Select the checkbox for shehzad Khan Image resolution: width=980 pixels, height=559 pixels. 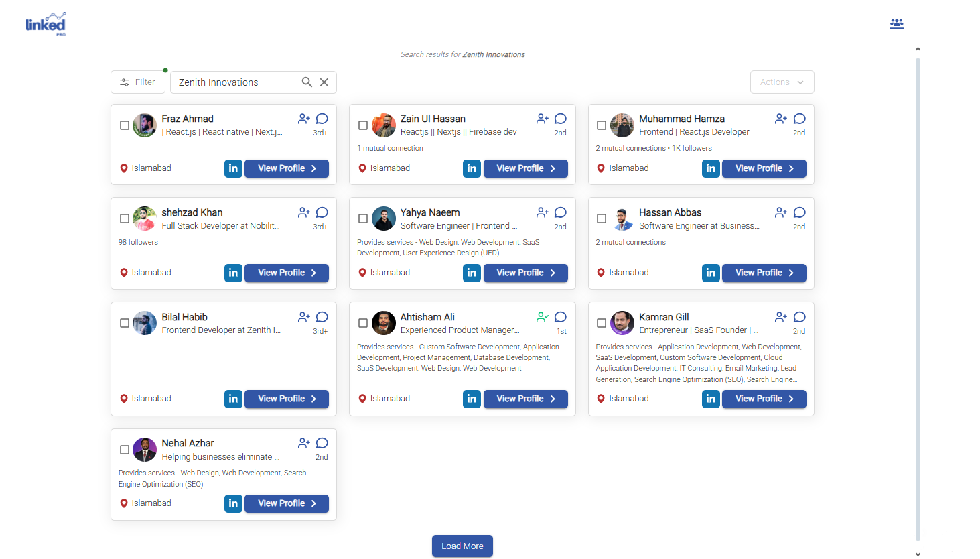tap(125, 219)
